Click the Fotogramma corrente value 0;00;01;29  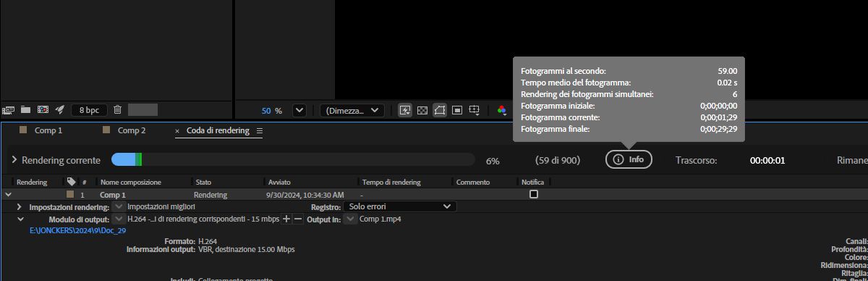[719, 117]
